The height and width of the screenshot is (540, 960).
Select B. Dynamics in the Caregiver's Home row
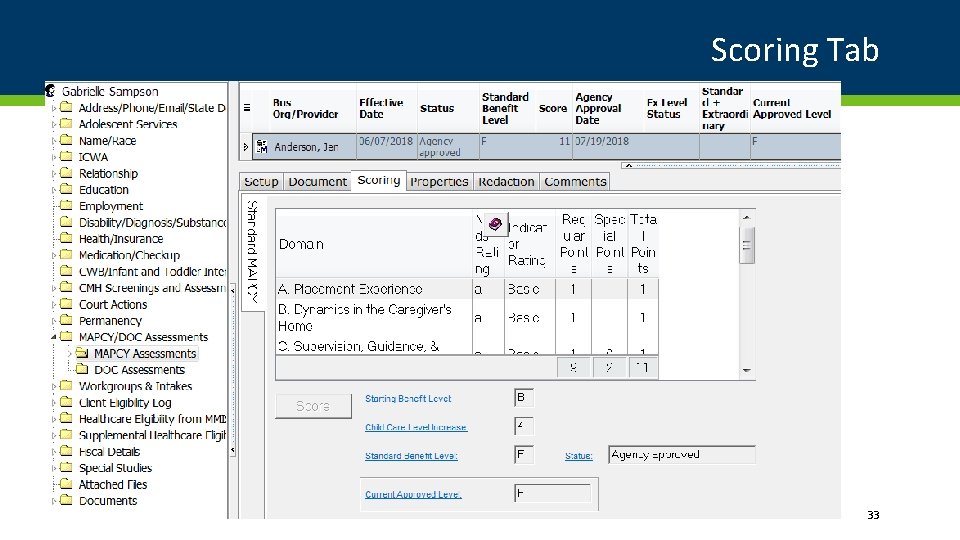(x=467, y=318)
